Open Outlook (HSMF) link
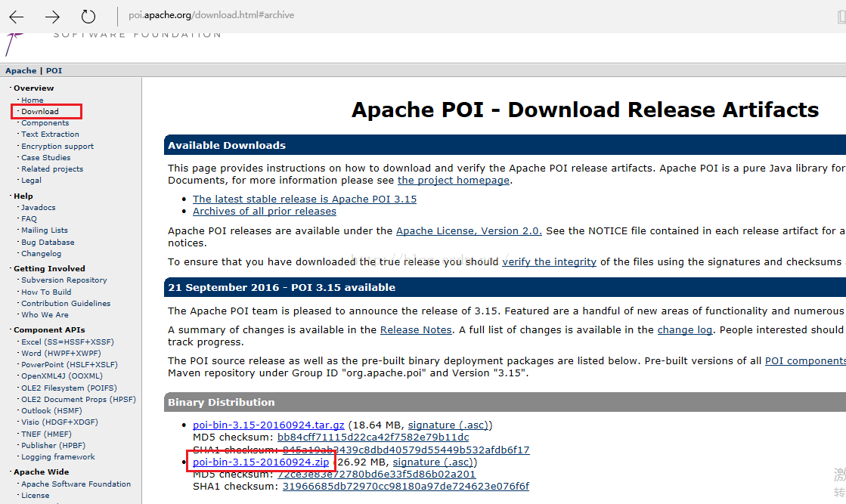Viewport: 846px width, 504px height. (51, 411)
